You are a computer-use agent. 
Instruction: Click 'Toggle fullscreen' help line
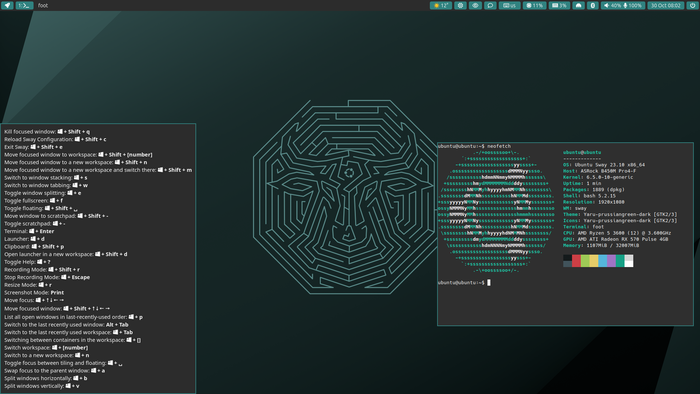click(x=33, y=201)
